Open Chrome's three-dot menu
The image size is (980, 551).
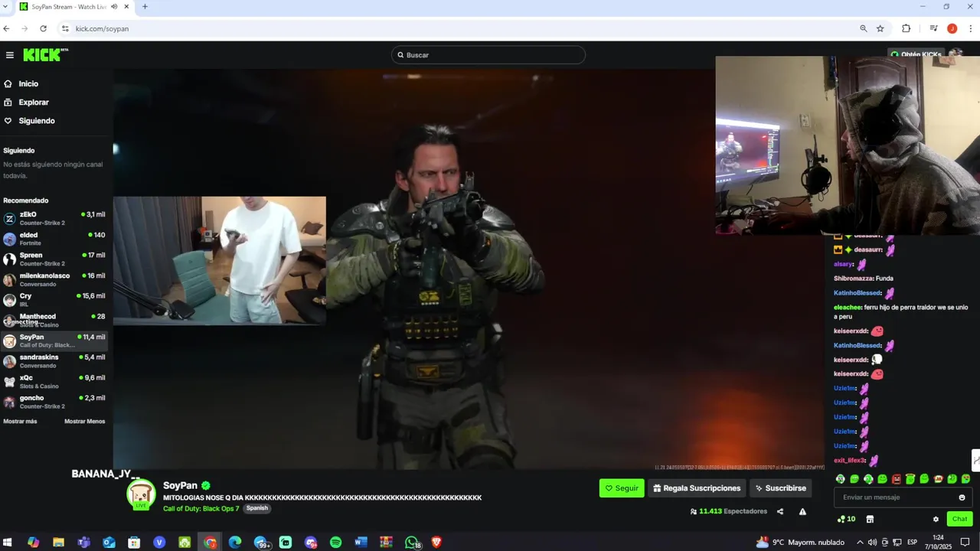tap(971, 28)
